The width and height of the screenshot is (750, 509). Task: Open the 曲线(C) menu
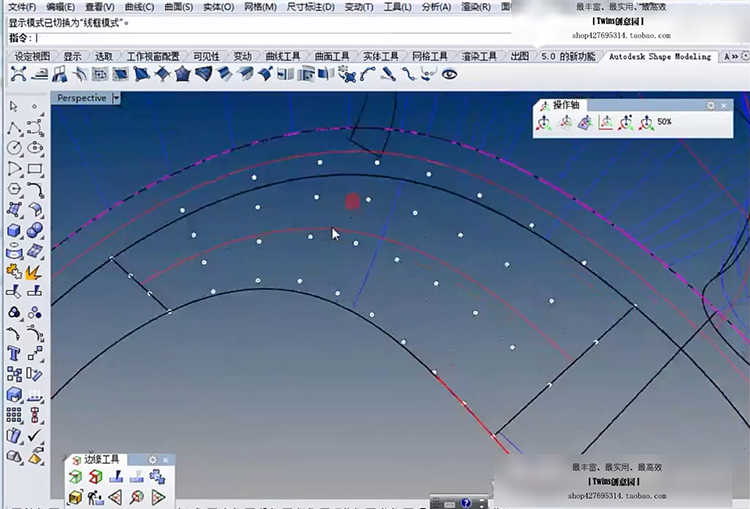click(139, 7)
